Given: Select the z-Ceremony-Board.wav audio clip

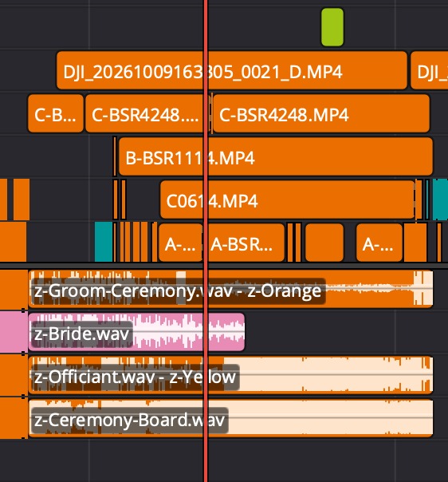Looking at the screenshot, I should pyautogui.click(x=230, y=418).
